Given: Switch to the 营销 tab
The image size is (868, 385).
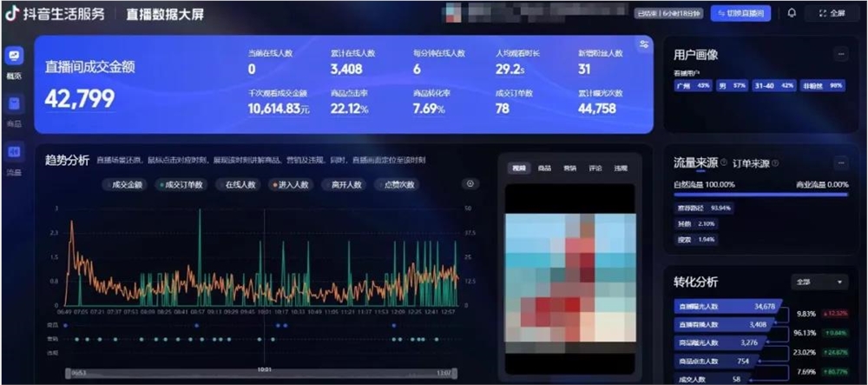Looking at the screenshot, I should tap(569, 169).
